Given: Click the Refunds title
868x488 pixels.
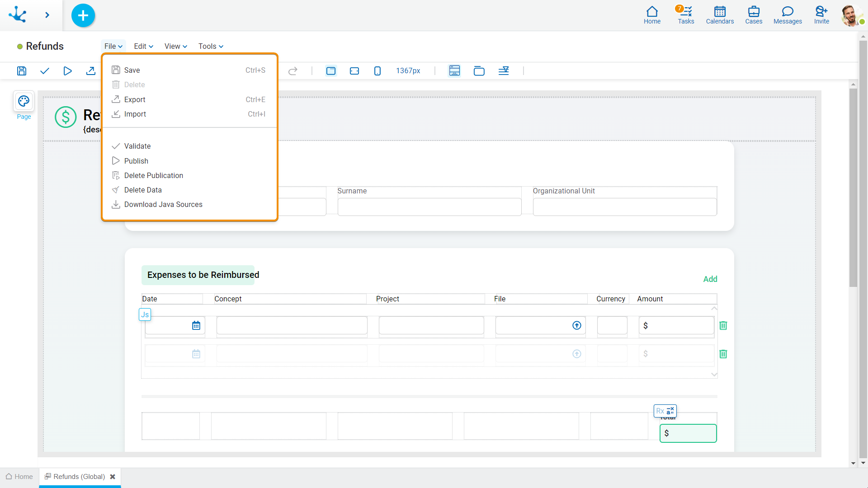Looking at the screenshot, I should coord(45,46).
